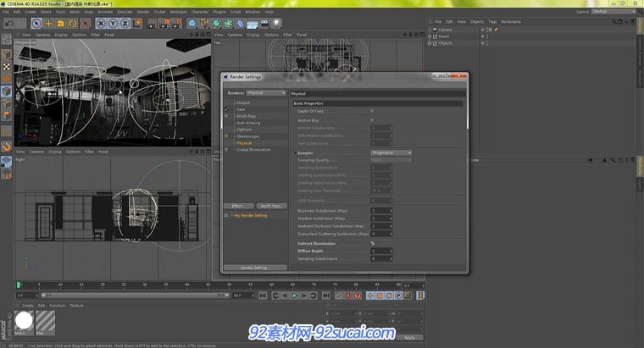Click the Render Setting... button

(255, 268)
